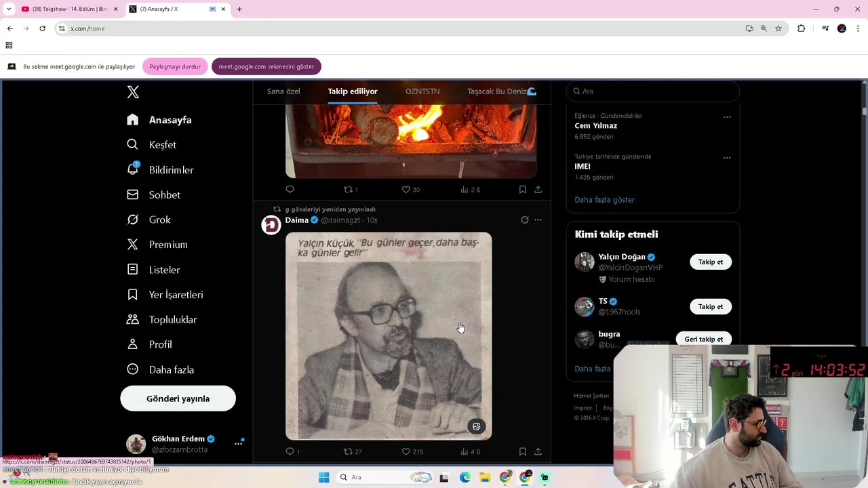Open TS profile avatar
This screenshot has width=868, height=488.
585,306
